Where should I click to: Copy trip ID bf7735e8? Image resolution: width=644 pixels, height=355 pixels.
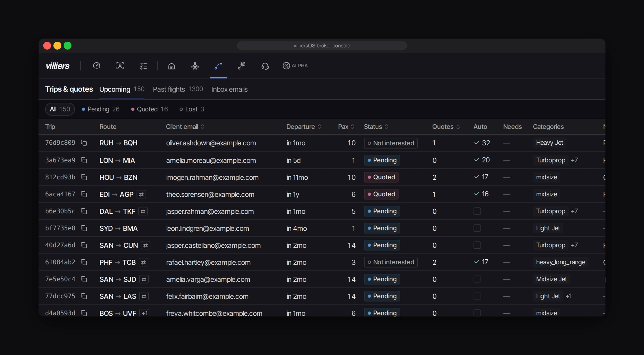click(x=84, y=228)
